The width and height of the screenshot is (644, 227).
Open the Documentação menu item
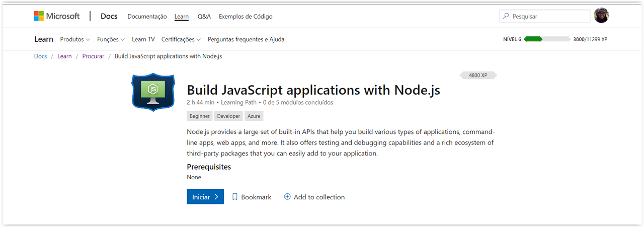(x=147, y=17)
